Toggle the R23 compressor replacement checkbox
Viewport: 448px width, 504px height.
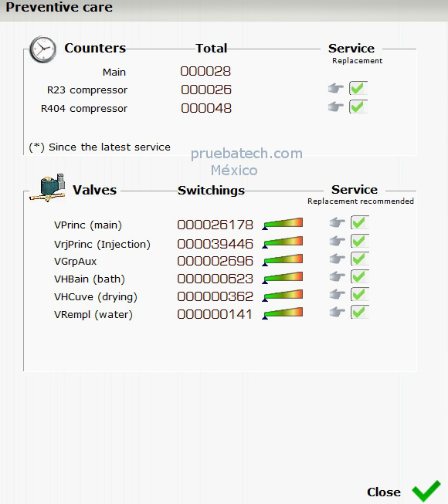[x=358, y=88]
